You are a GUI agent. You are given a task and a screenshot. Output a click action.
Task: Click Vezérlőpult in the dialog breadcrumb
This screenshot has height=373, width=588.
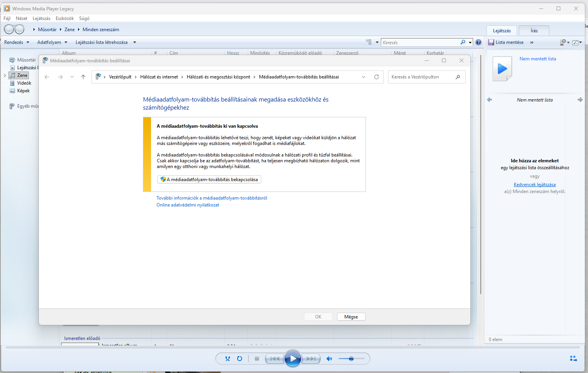[x=120, y=77]
